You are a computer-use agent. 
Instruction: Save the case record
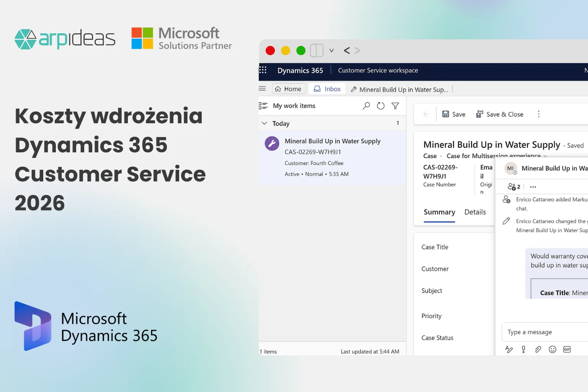(x=454, y=114)
